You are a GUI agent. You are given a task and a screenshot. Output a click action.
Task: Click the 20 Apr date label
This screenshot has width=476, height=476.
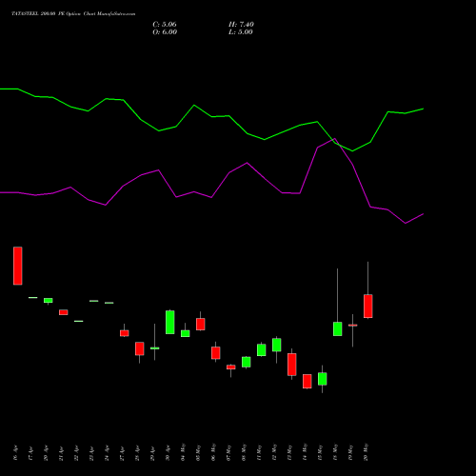47,453
